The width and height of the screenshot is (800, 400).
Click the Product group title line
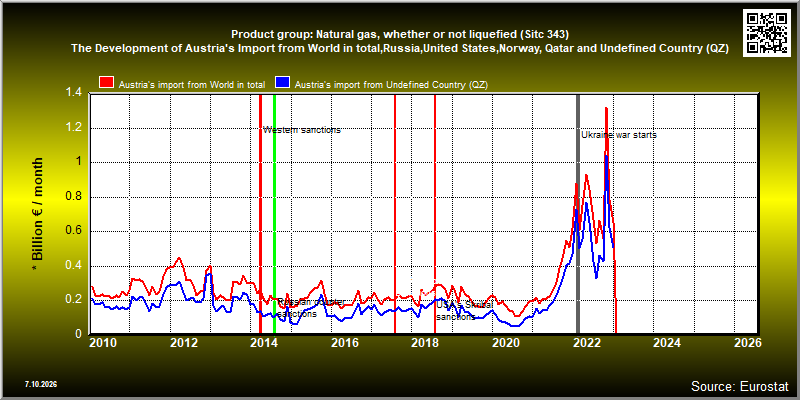click(x=400, y=35)
